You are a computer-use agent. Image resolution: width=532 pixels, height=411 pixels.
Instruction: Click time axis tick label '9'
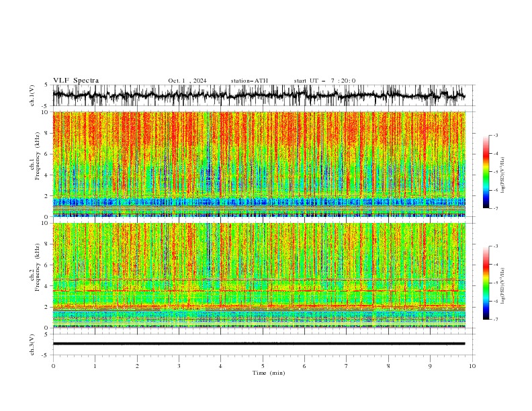tap(430, 366)
